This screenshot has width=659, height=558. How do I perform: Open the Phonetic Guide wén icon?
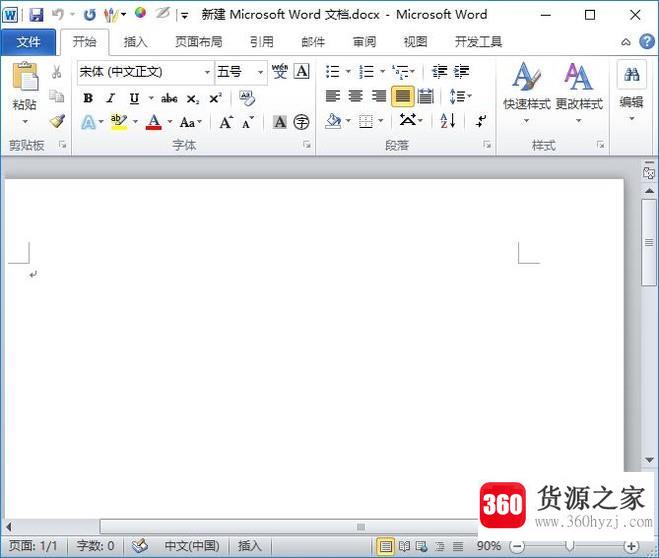tap(279, 71)
